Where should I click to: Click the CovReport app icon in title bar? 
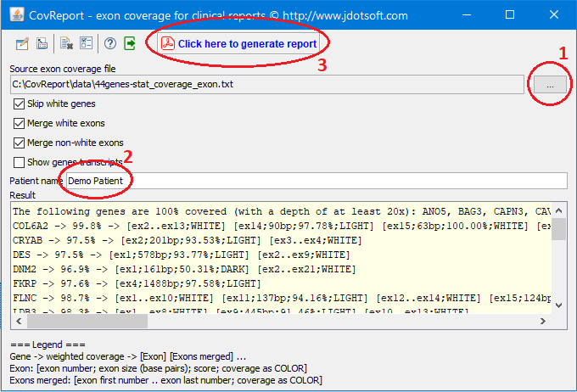16,14
